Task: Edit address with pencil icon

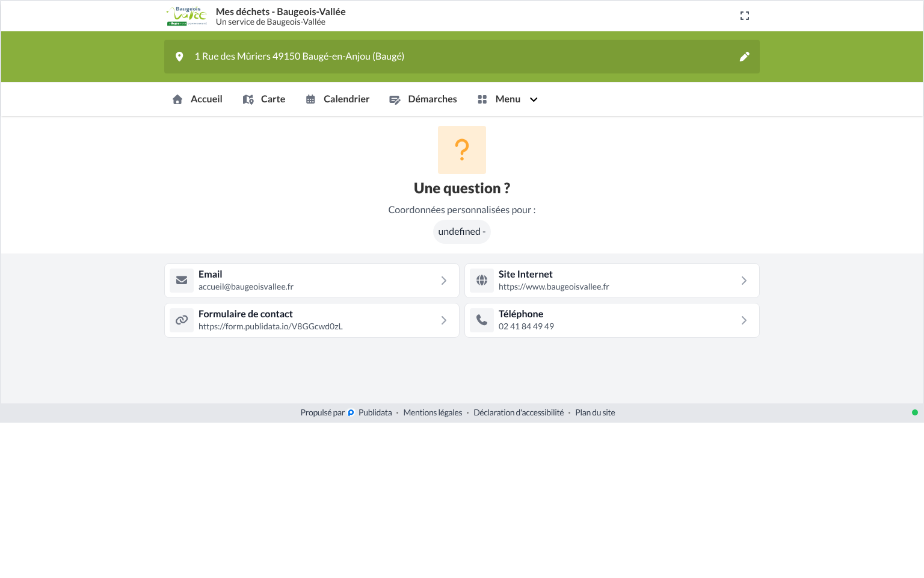Action: click(x=745, y=57)
